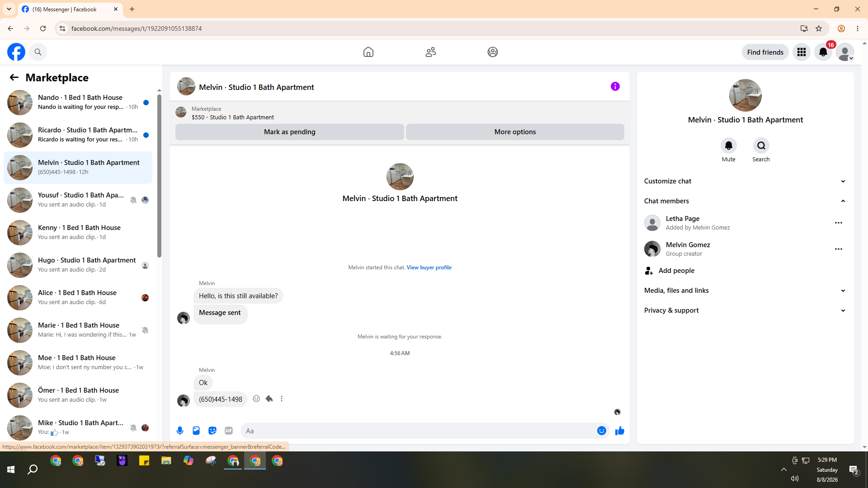Open File Explorer from the taskbar
868x488 pixels.
(x=166, y=461)
